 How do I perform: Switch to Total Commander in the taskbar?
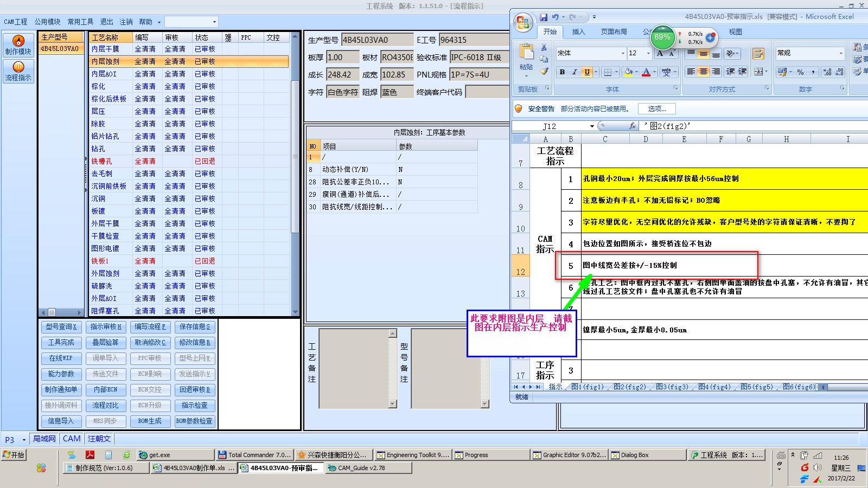click(x=255, y=455)
